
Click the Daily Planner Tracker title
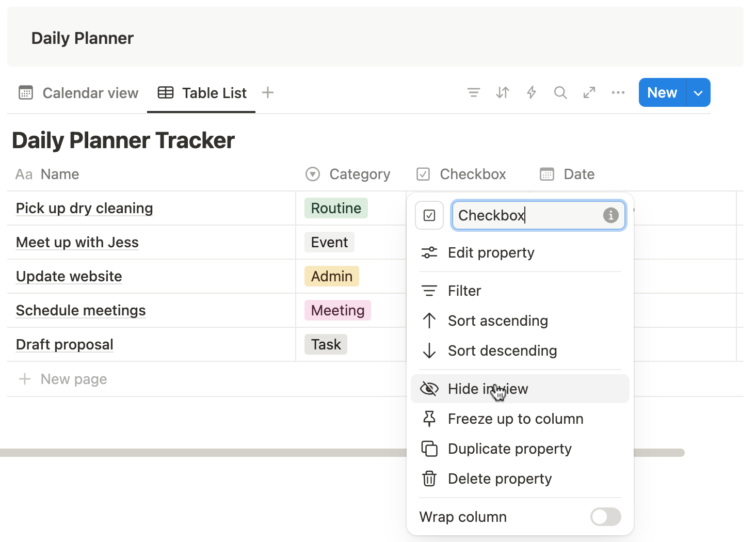click(x=123, y=140)
